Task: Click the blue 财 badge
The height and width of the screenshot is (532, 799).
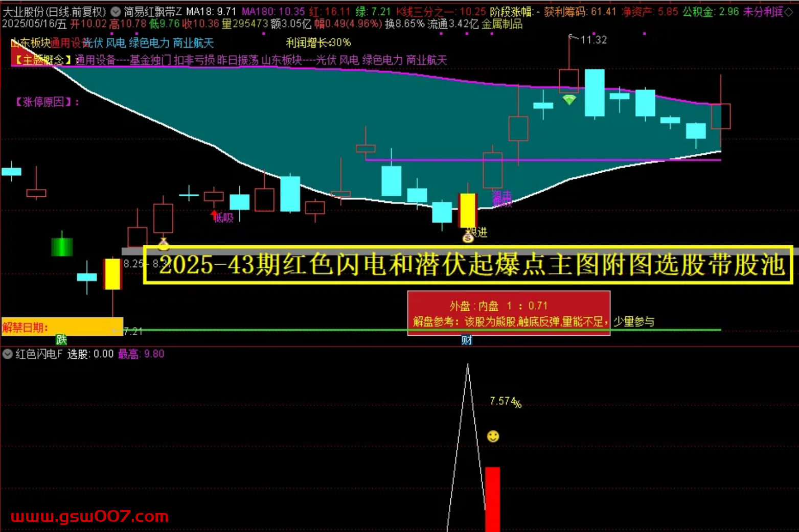Action: [x=466, y=340]
